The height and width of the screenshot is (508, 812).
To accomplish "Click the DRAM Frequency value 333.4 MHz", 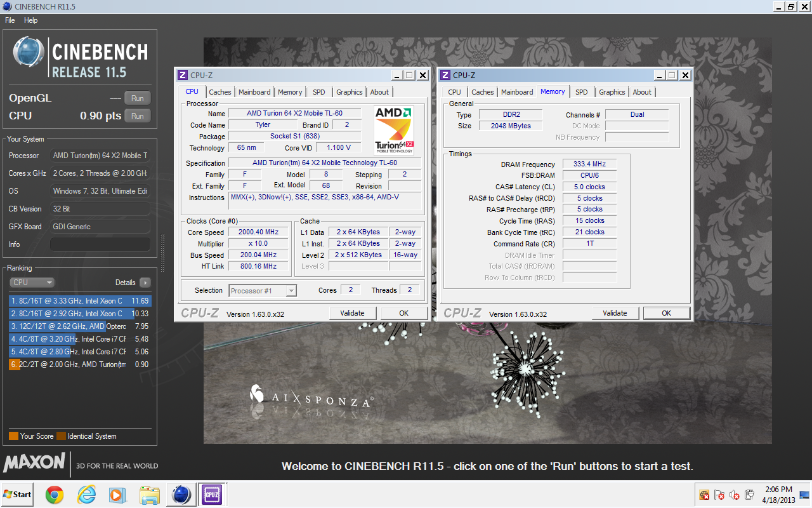I will click(589, 164).
